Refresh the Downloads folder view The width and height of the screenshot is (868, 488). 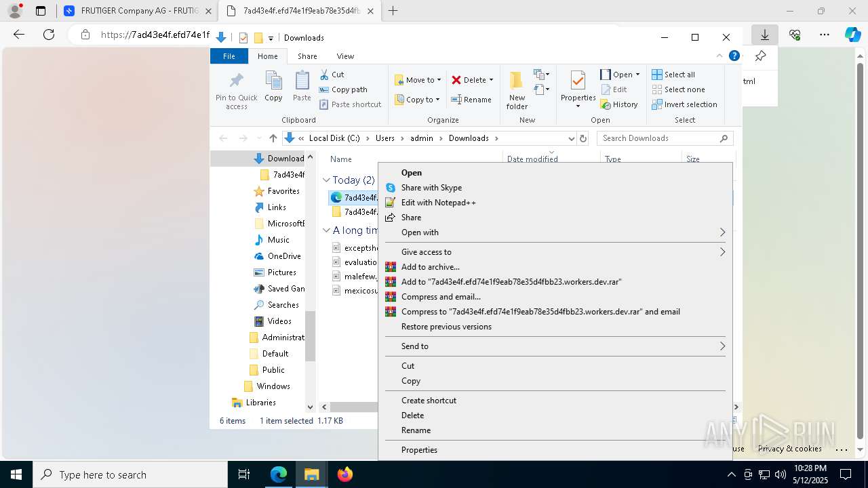tap(583, 138)
